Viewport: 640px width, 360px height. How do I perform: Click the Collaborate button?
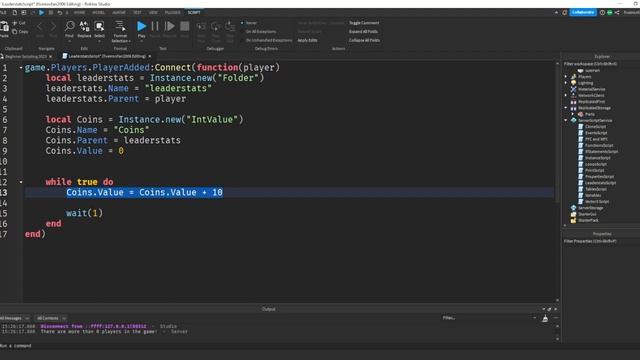pyautogui.click(x=583, y=13)
